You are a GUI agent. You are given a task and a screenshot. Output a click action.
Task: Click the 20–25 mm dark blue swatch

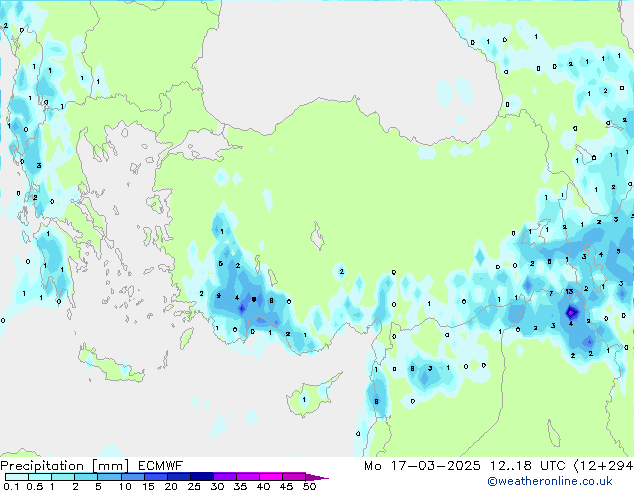(179, 477)
